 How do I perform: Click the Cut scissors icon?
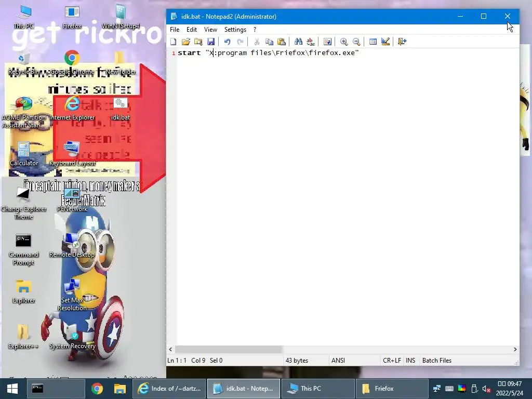coord(257,42)
